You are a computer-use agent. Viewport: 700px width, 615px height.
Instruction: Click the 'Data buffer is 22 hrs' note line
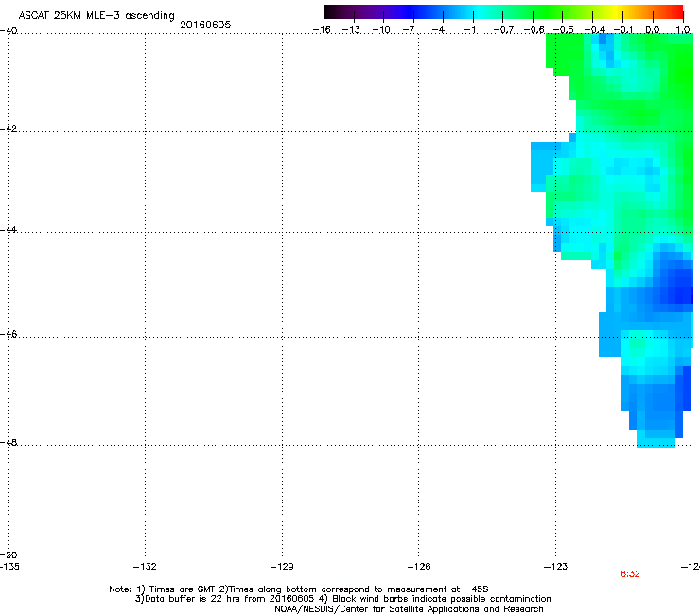342,599
